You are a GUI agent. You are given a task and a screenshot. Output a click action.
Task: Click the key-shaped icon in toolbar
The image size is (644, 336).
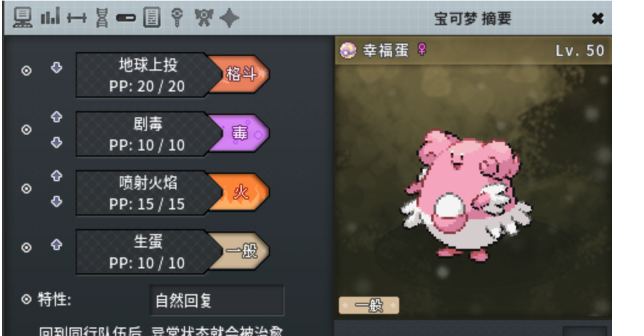pos(177,18)
